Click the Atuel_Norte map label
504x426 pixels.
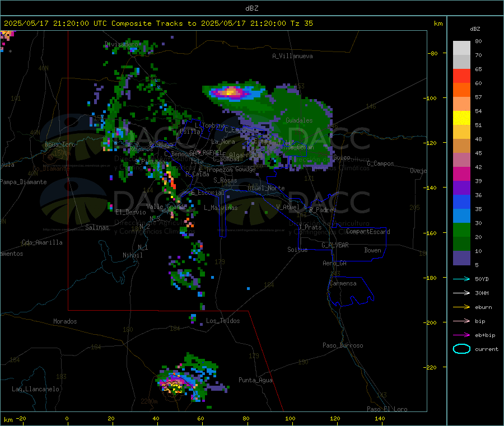(x=266, y=188)
